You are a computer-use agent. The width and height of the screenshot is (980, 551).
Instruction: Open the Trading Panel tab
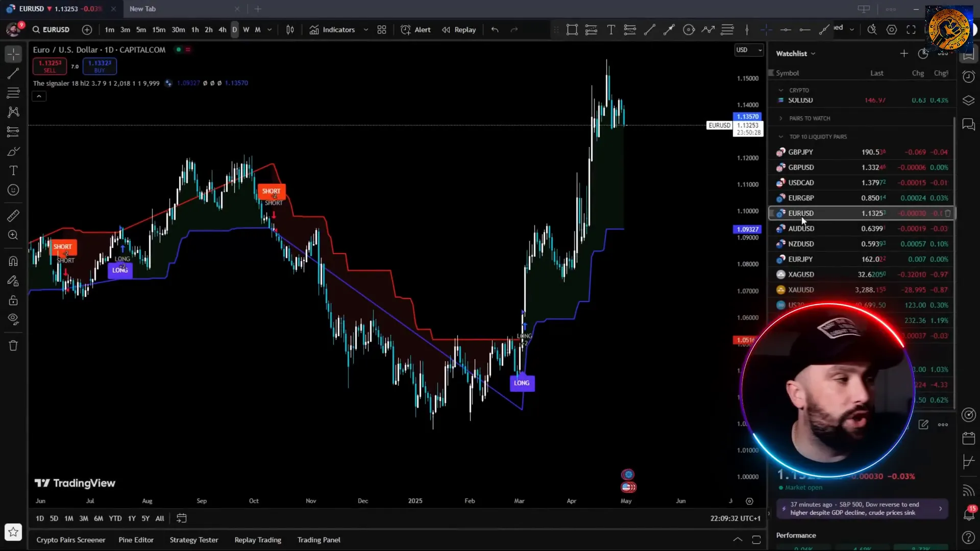pyautogui.click(x=319, y=540)
